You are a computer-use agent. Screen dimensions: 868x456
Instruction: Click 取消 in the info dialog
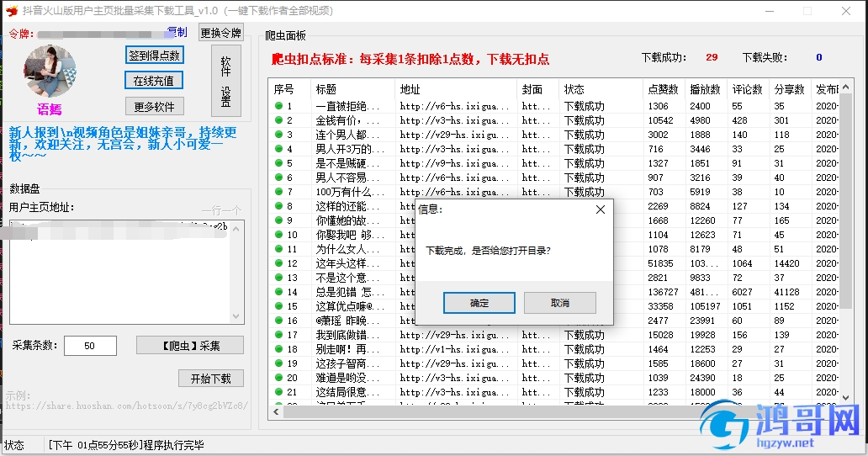click(x=559, y=303)
